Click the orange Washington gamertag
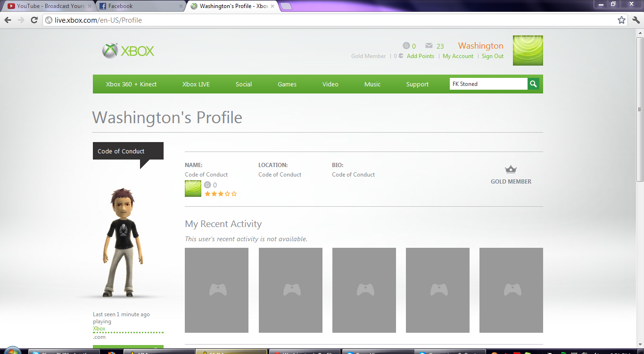Screen dimensions: 644x354 pos(481,46)
